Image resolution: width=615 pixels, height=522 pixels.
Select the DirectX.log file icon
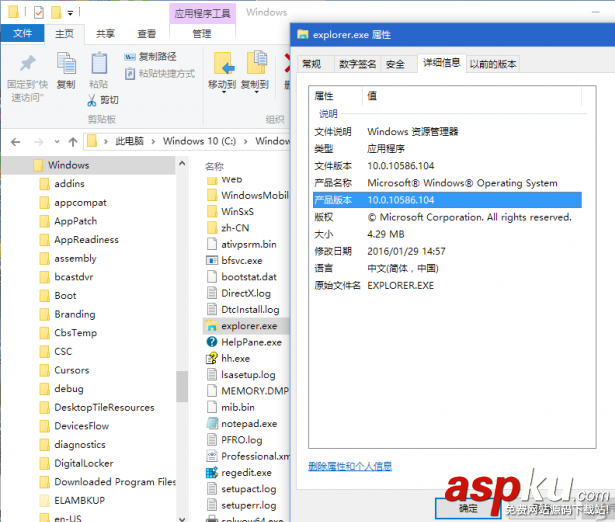212,293
